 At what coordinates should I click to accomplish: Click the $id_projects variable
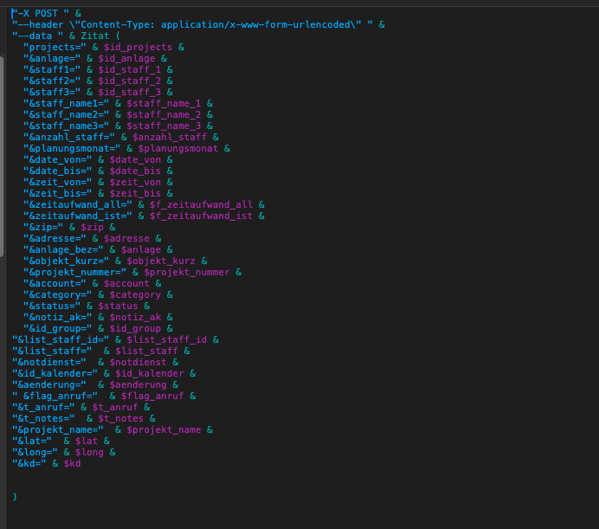pyautogui.click(x=138, y=47)
